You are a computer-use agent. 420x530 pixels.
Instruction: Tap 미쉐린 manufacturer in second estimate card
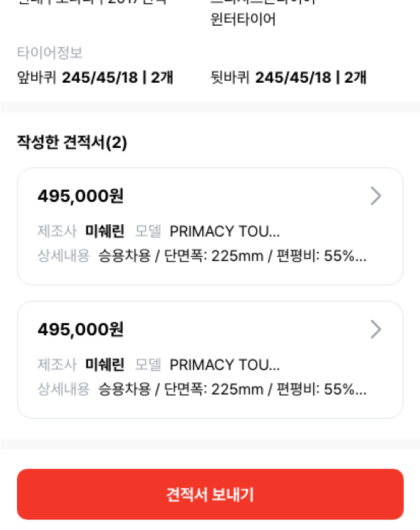click(105, 365)
